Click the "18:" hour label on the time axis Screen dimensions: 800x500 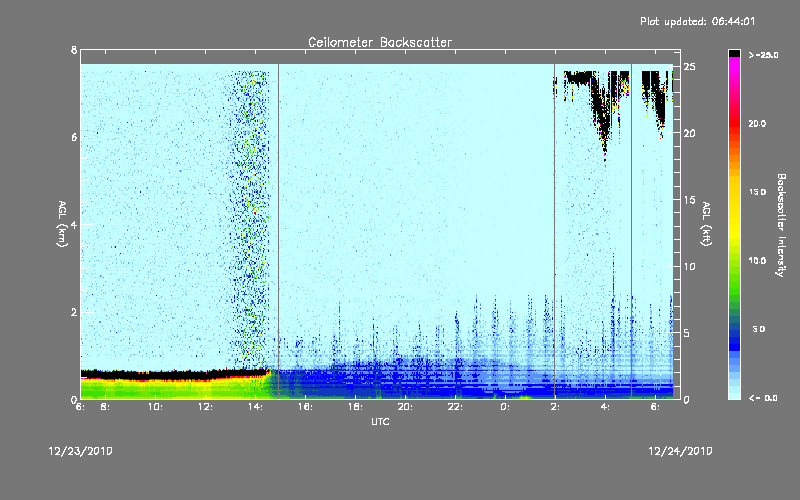coord(355,407)
